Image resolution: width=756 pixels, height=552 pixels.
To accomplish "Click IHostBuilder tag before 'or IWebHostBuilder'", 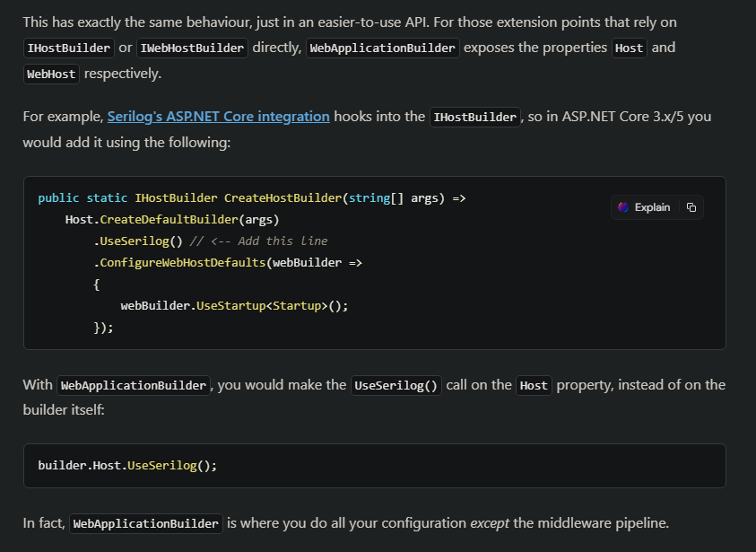I will point(68,48).
